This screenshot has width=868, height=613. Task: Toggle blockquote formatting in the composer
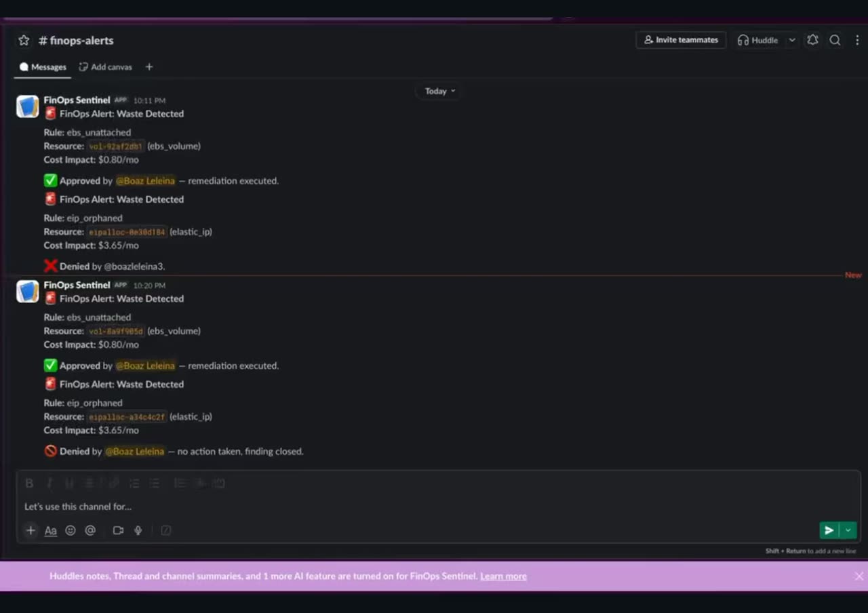(180, 483)
